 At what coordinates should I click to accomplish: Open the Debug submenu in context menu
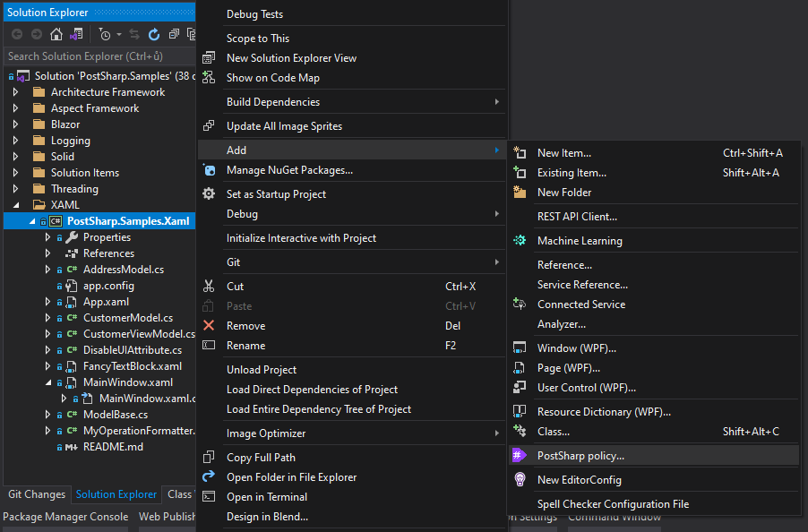352,214
